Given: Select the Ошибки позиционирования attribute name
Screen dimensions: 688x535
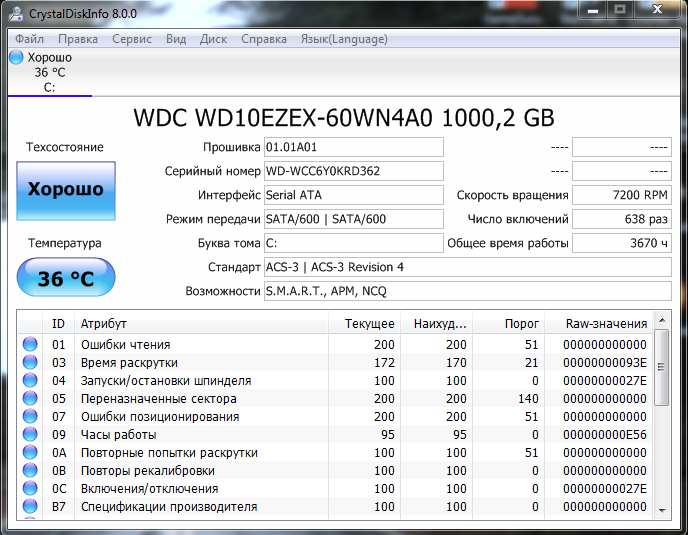Looking at the screenshot, I should [160, 417].
